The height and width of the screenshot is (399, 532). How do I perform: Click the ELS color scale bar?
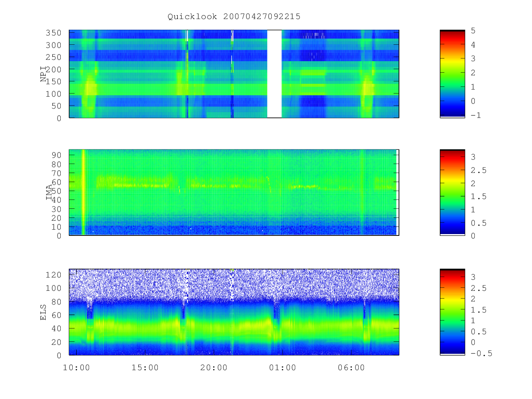click(x=452, y=312)
